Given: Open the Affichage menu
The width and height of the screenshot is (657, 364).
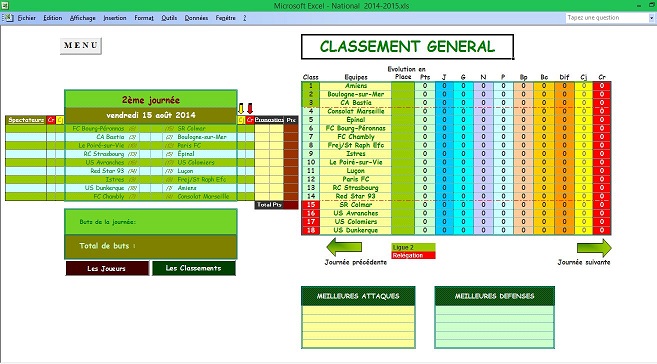Looking at the screenshot, I should point(83,18).
